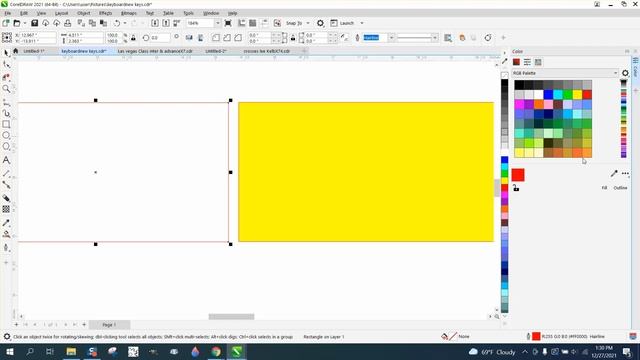This screenshot has height=360, width=640.
Task: Pick the cyan swatch in the RGB palette grid
Action: tap(558, 95)
